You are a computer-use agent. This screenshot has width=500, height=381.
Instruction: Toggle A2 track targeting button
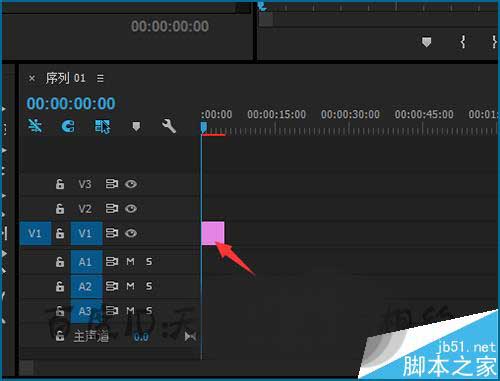click(86, 286)
